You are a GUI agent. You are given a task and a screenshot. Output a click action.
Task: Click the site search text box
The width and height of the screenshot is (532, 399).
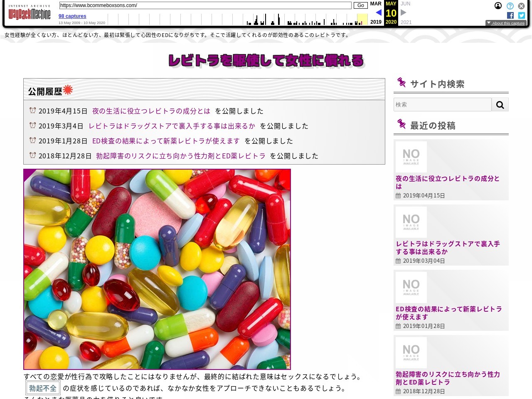(x=442, y=105)
